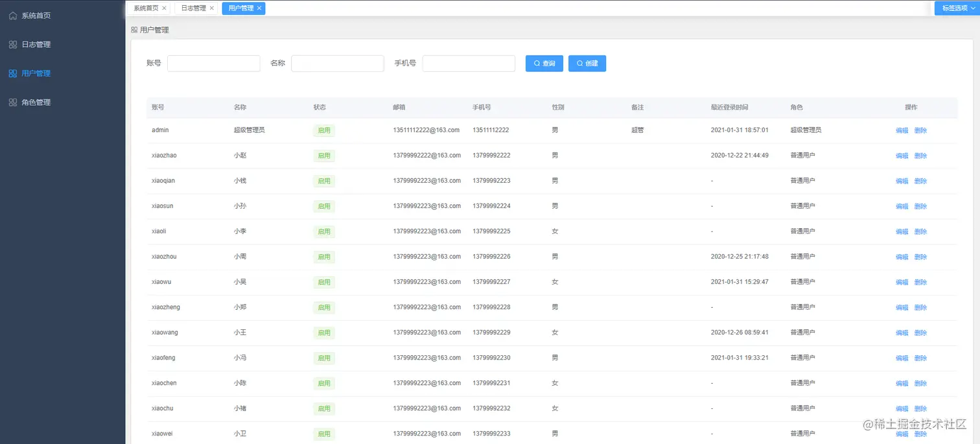Click the 超管 remark cell

pos(637,130)
